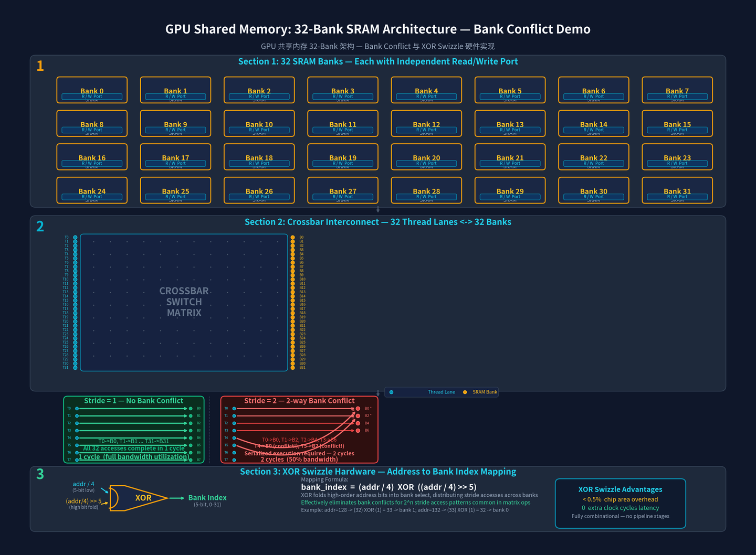
Task: Click the '2 cycles (50% bandwidth)' text
Action: tap(299, 460)
